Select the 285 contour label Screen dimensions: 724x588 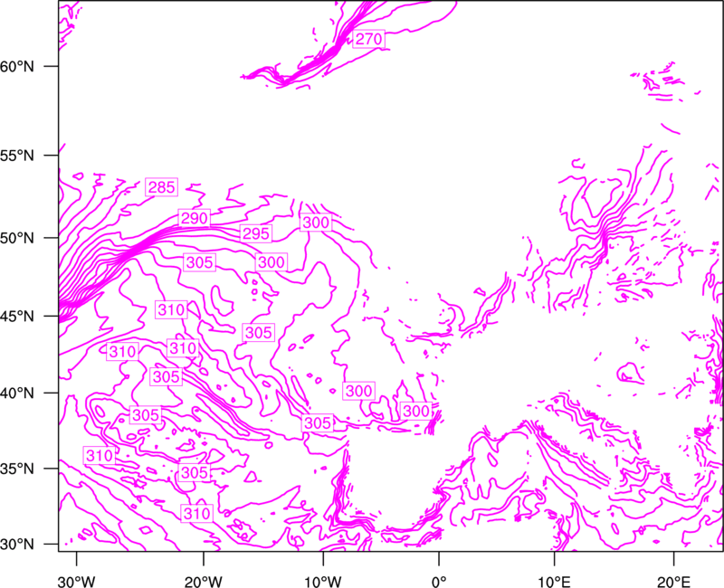[162, 187]
